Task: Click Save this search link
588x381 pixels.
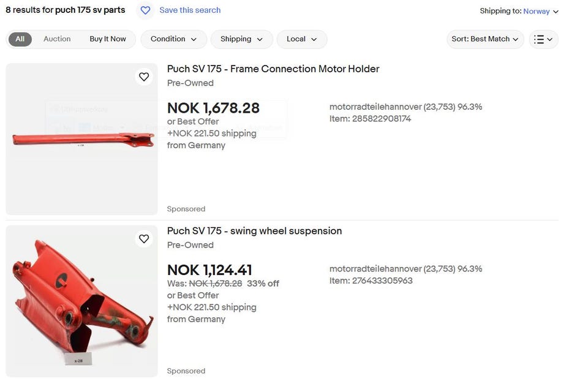Action: [190, 10]
